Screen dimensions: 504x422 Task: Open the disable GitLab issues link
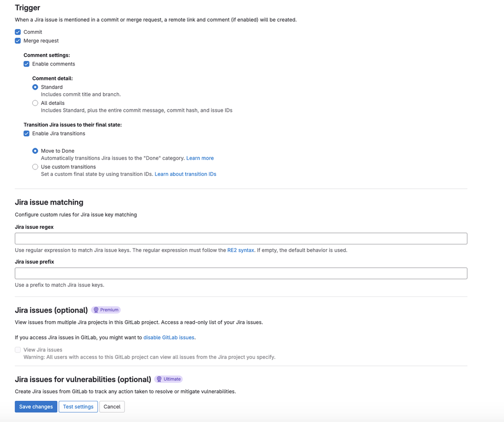pyautogui.click(x=169, y=337)
